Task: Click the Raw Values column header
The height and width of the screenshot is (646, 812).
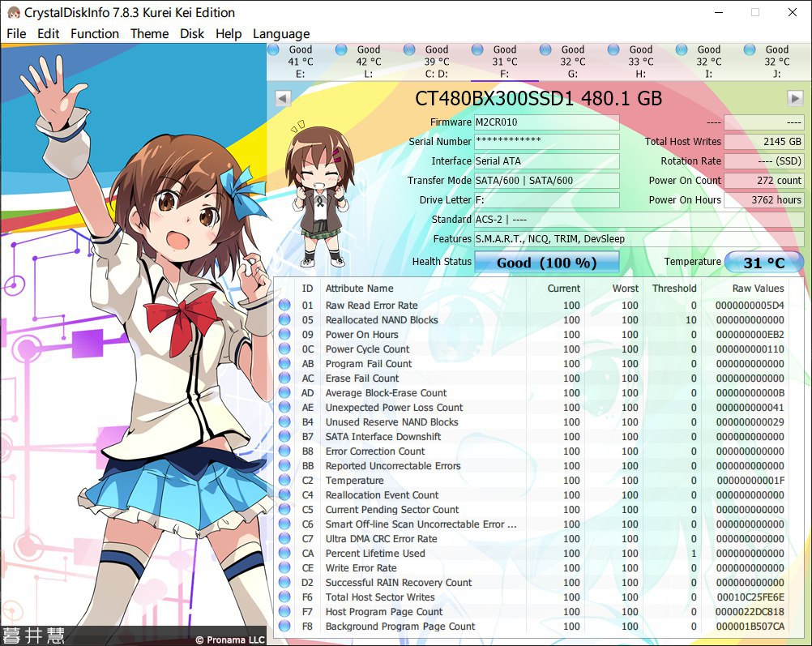Action: 758,289
